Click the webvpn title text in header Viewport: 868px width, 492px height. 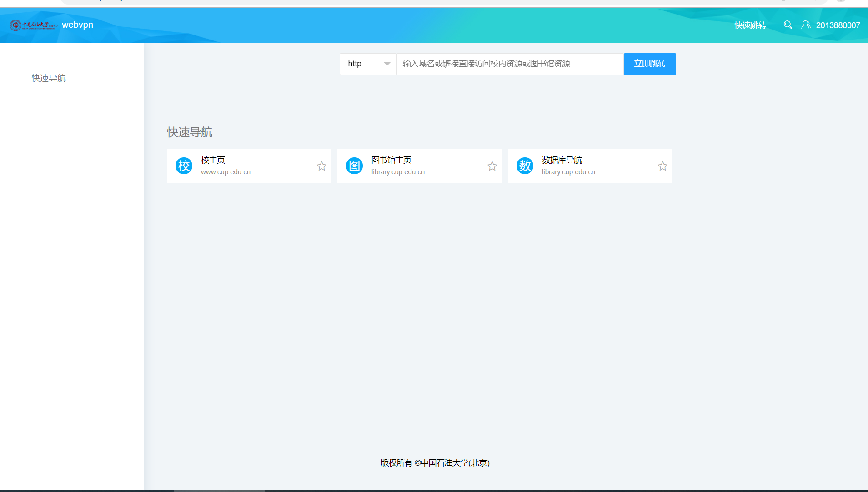click(77, 25)
